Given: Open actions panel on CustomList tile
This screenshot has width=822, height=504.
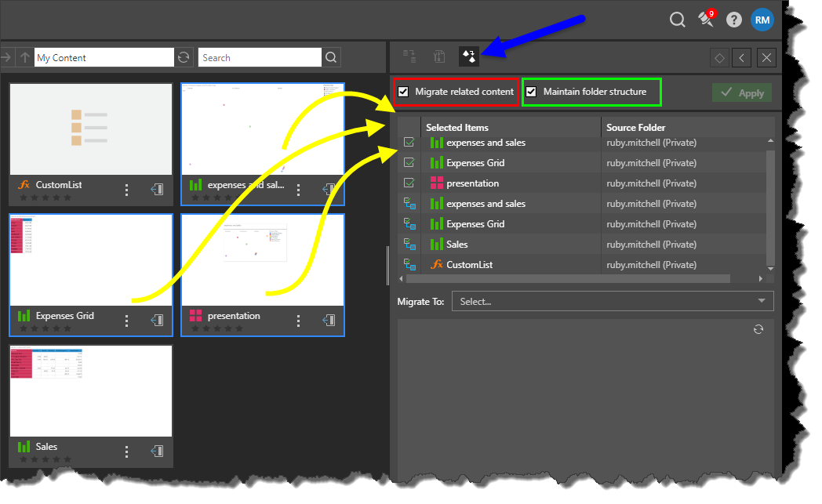Looking at the screenshot, I should (x=157, y=190).
